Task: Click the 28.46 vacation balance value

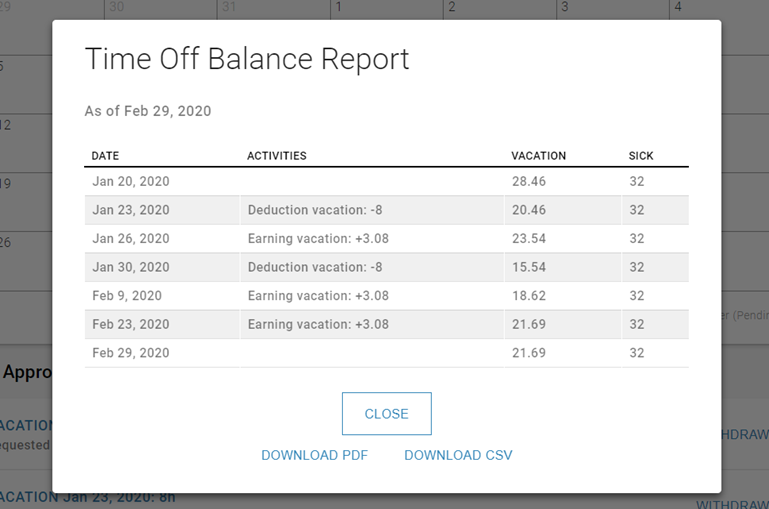Action: (529, 182)
